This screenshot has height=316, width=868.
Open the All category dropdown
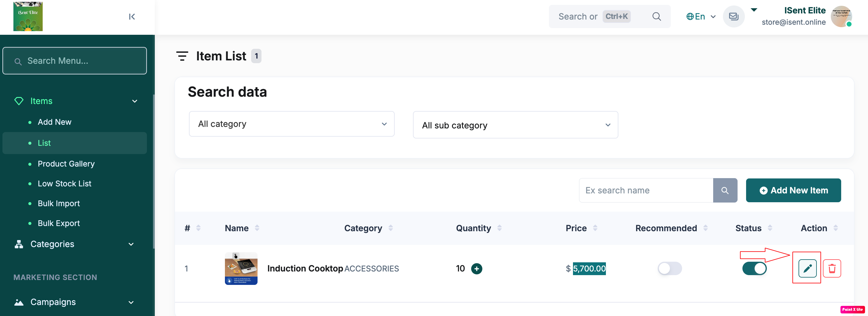click(291, 124)
